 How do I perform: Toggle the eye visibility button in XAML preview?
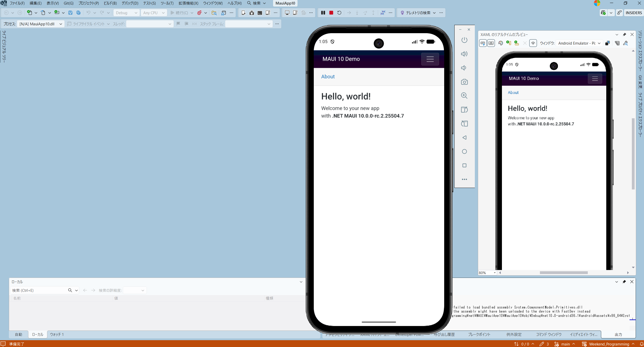click(x=533, y=43)
